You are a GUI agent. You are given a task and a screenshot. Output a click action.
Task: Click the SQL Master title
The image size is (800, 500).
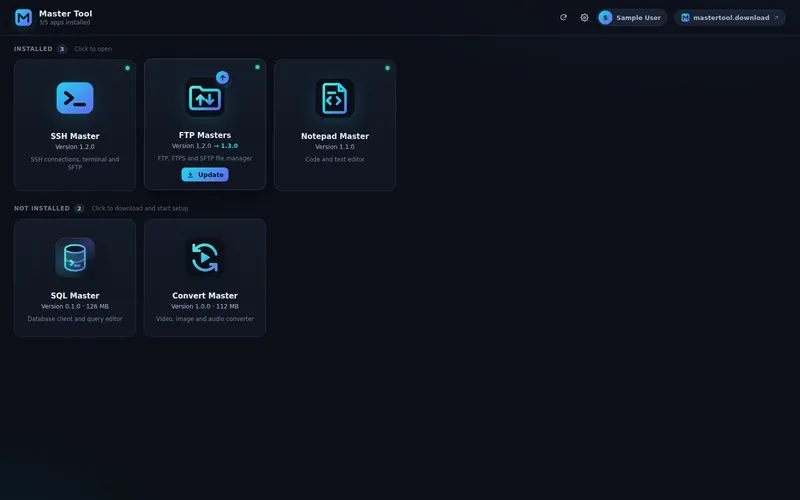(75, 295)
